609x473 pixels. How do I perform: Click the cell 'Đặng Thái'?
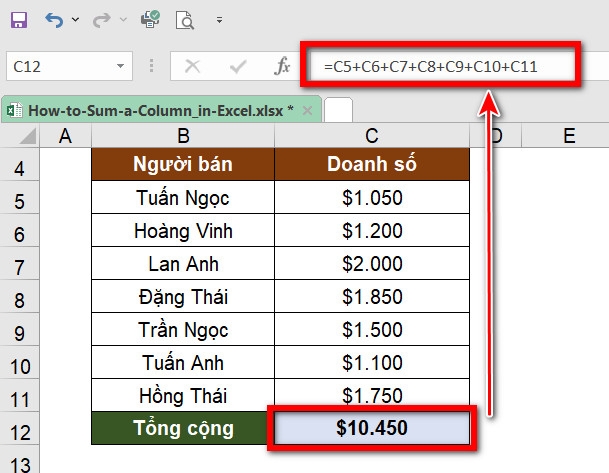tap(183, 296)
